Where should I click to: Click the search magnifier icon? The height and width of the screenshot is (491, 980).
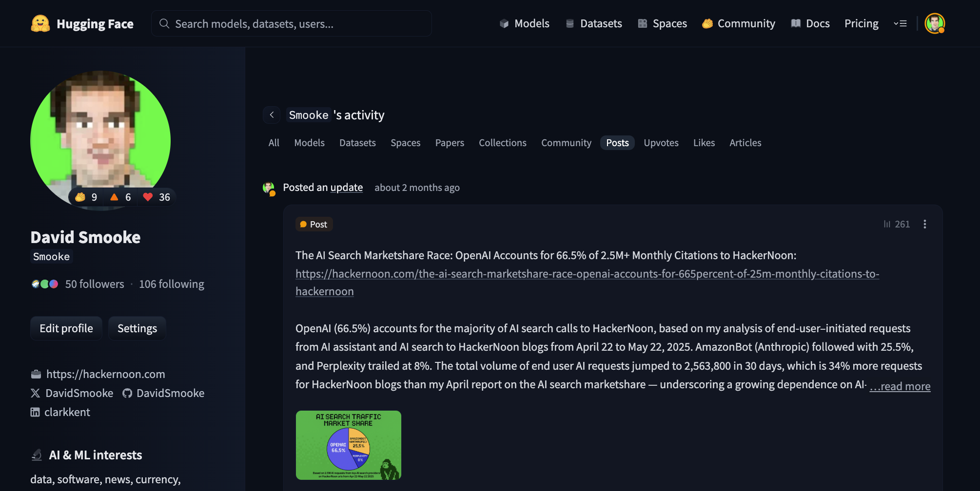(164, 23)
